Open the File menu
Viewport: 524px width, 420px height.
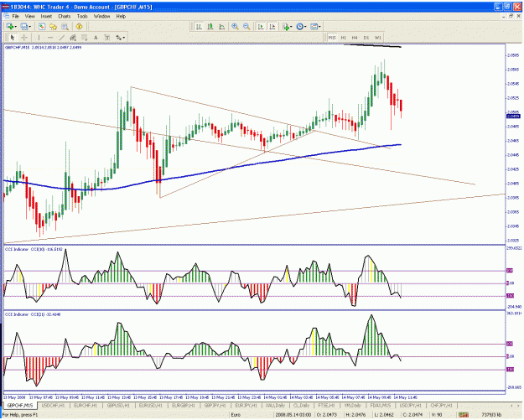[16, 16]
